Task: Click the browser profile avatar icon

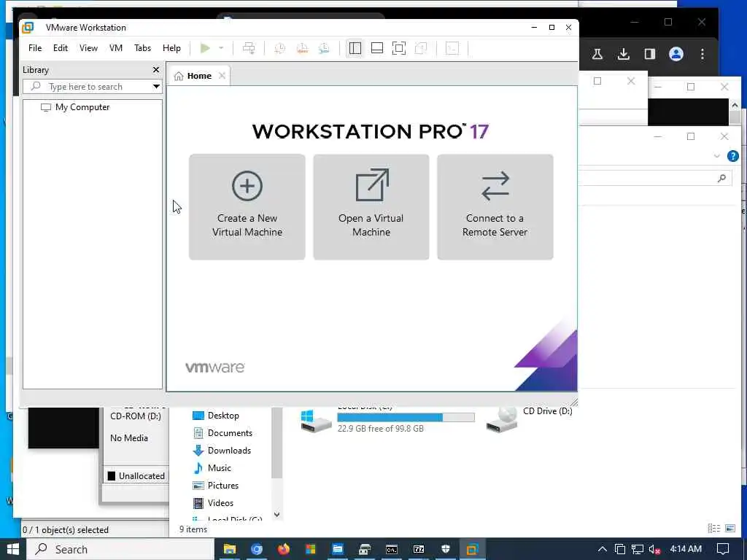Action: pyautogui.click(x=676, y=54)
